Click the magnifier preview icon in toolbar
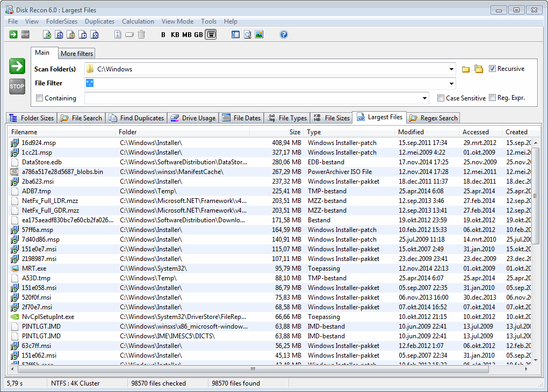Image resolution: width=548 pixels, height=392 pixels. (x=248, y=34)
